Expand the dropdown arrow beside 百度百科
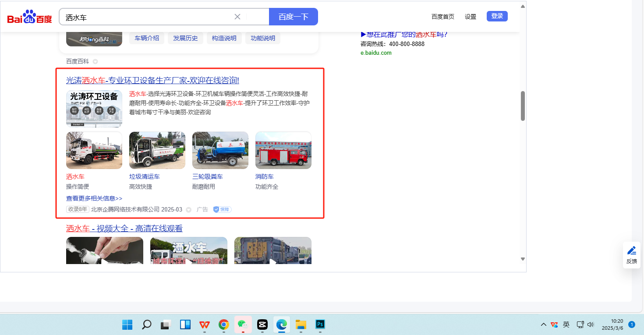The width and height of the screenshot is (644, 335). 95,61
